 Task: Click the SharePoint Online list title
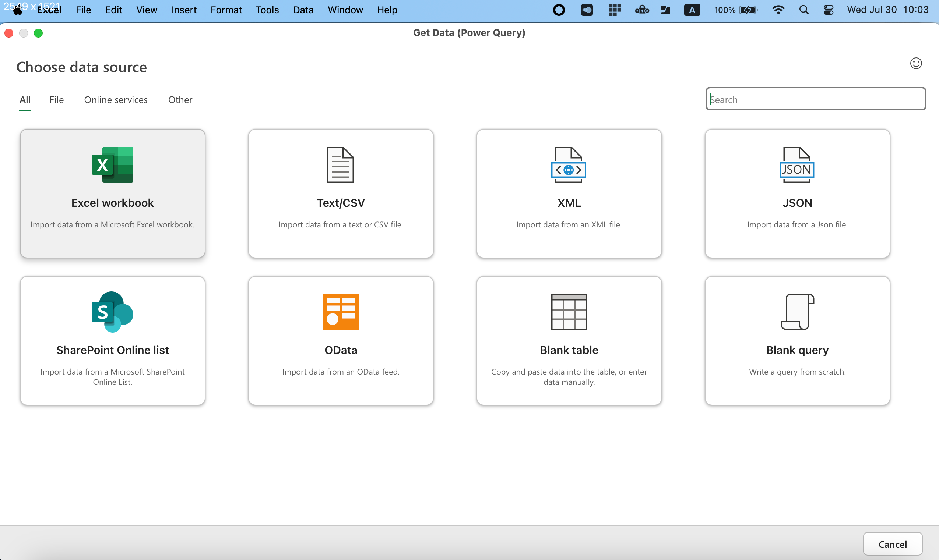[x=113, y=350]
